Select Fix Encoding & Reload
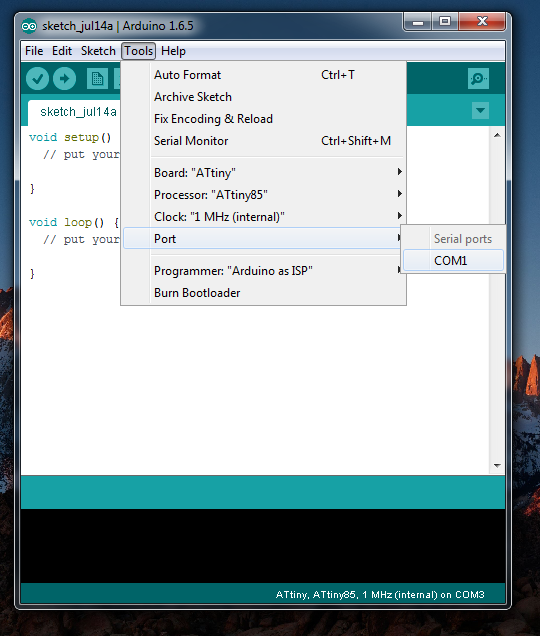Image resolution: width=540 pixels, height=636 pixels. pyautogui.click(x=265, y=118)
